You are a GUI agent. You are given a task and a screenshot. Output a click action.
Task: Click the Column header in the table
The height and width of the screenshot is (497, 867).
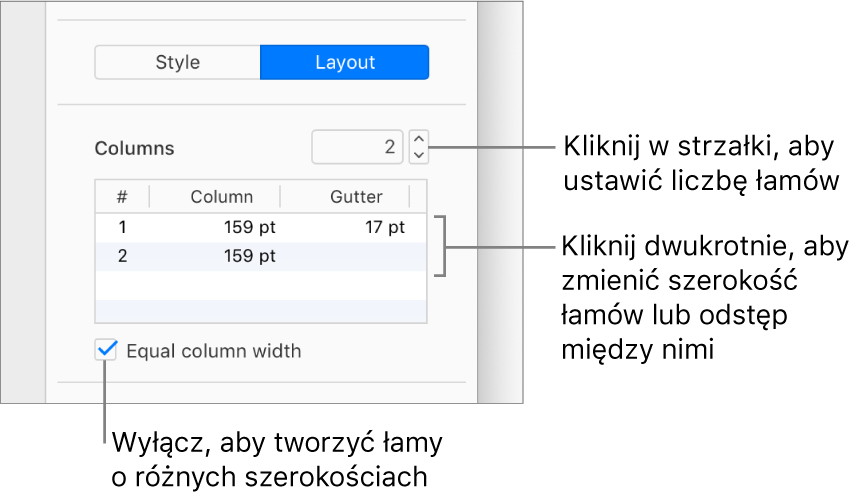222,197
